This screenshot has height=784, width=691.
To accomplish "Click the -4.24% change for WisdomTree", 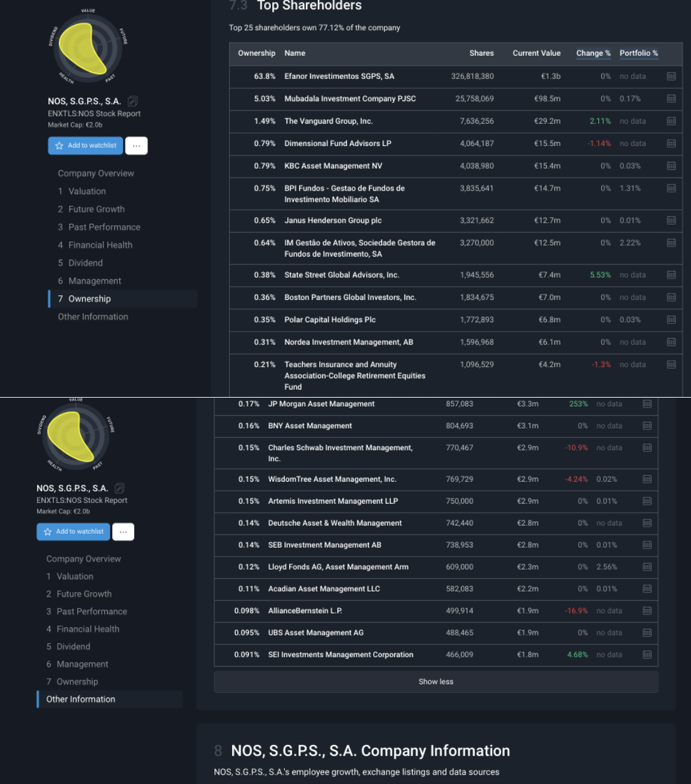I will (576, 479).
